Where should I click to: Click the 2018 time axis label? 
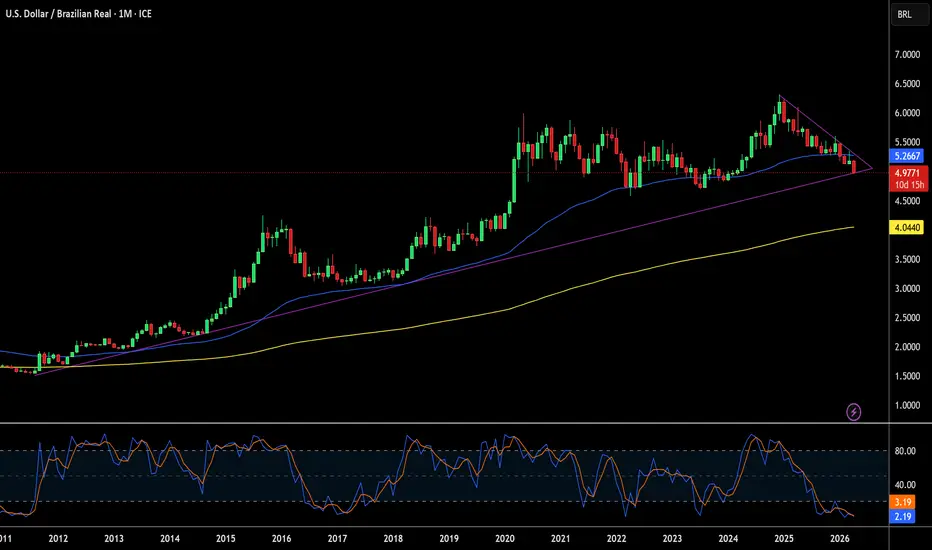pyautogui.click(x=393, y=539)
